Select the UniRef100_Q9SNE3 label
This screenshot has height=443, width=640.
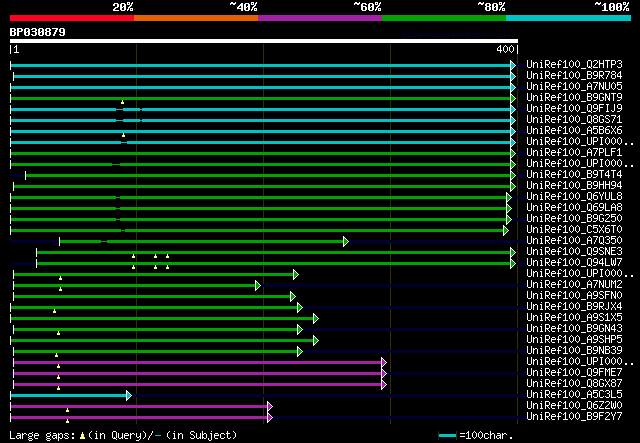click(x=574, y=252)
